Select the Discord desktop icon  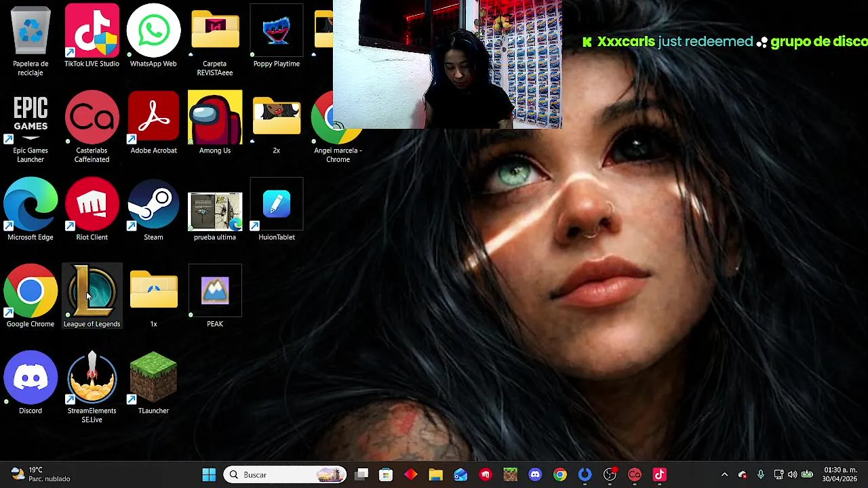[x=31, y=383]
